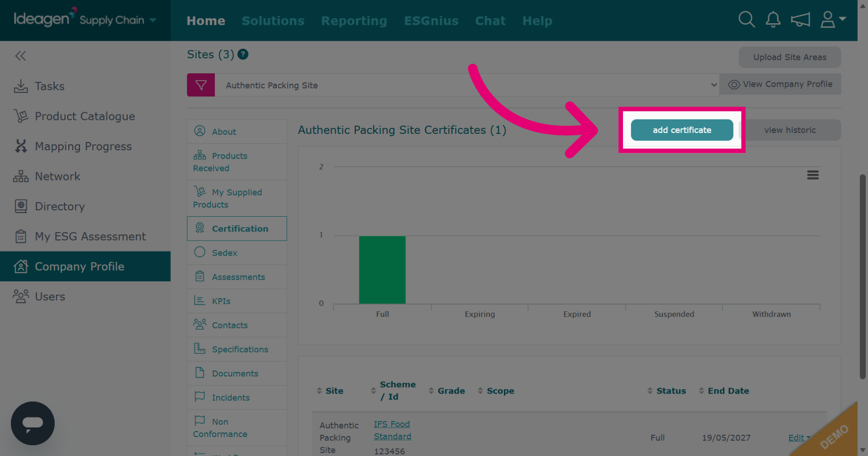The width and height of the screenshot is (868, 456).
Task: Open My ESG Assessment
Action: 85,237
